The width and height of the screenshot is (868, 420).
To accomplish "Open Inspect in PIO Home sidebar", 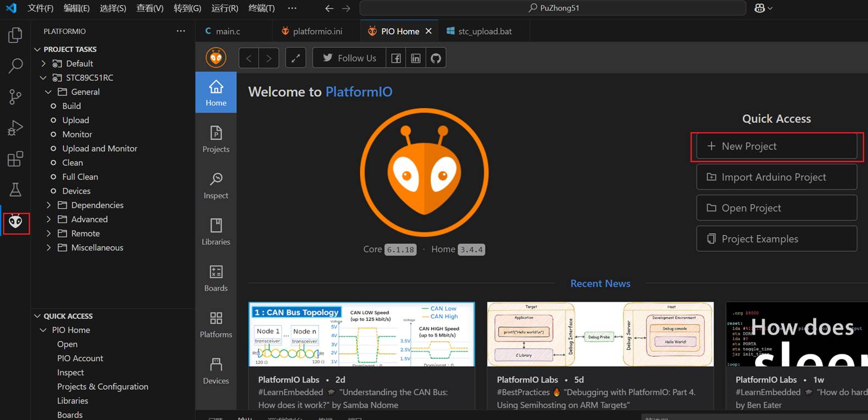I will (x=216, y=185).
